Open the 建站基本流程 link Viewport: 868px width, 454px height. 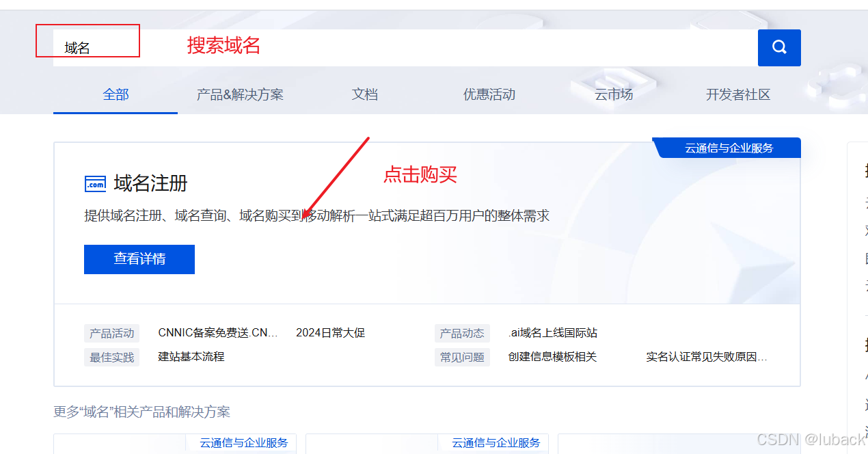[192, 357]
